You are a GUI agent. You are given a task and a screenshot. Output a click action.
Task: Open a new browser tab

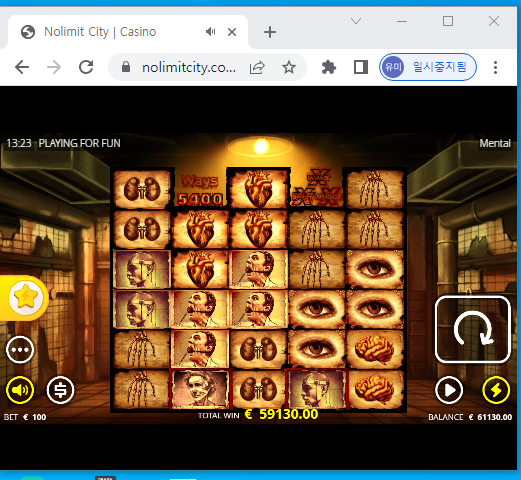(x=270, y=32)
